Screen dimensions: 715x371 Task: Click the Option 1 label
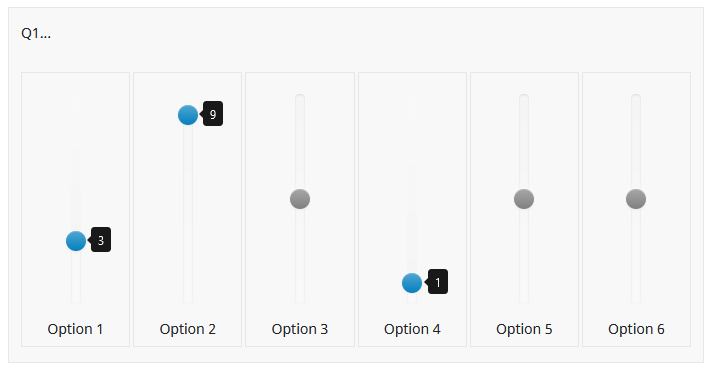pos(75,329)
